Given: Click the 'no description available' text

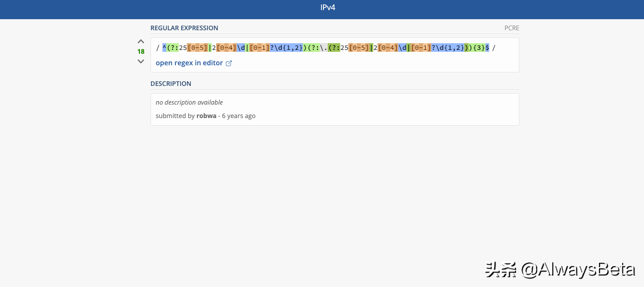Looking at the screenshot, I should [189, 102].
